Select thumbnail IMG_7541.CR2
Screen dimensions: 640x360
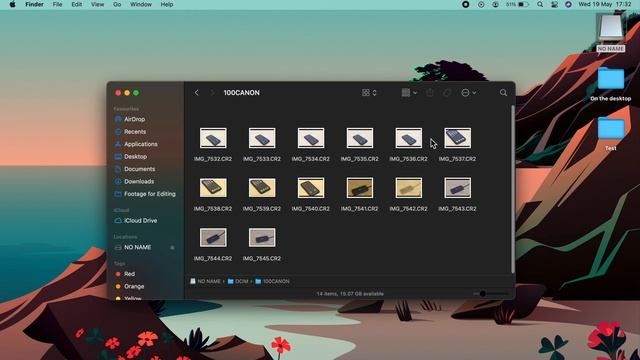360,188
